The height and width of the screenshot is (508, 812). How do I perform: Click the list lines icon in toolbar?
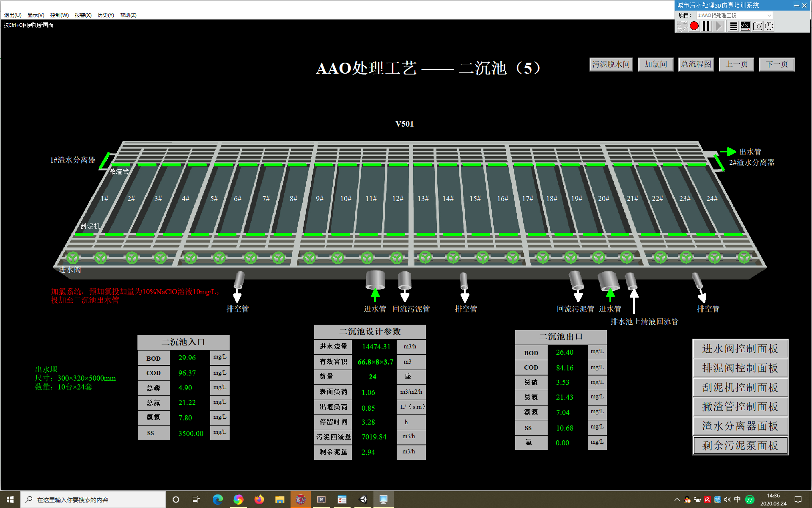[733, 26]
